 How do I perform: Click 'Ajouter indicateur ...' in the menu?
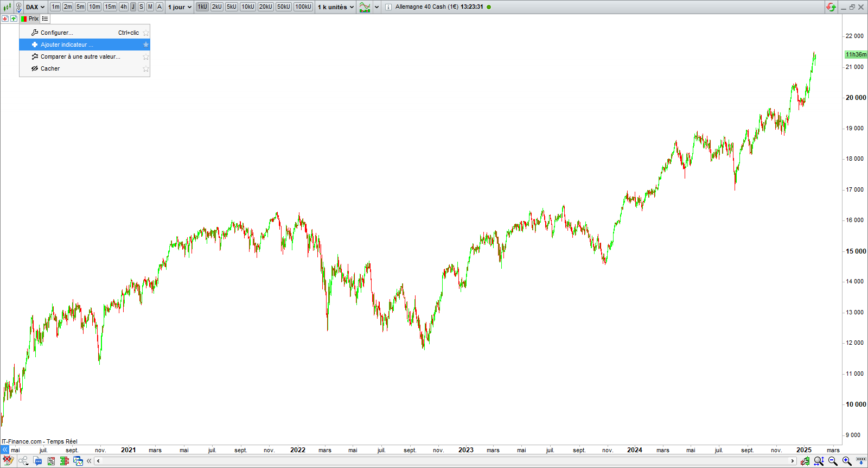tap(67, 45)
